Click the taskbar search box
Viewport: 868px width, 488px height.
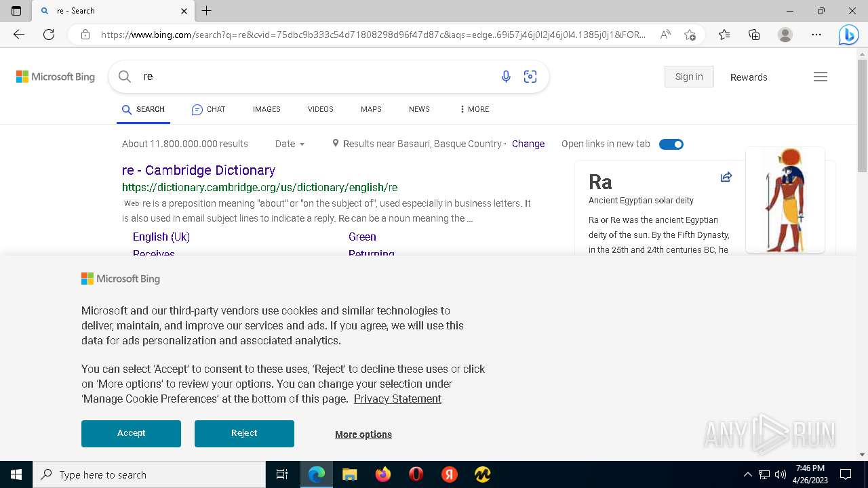[149, 474]
